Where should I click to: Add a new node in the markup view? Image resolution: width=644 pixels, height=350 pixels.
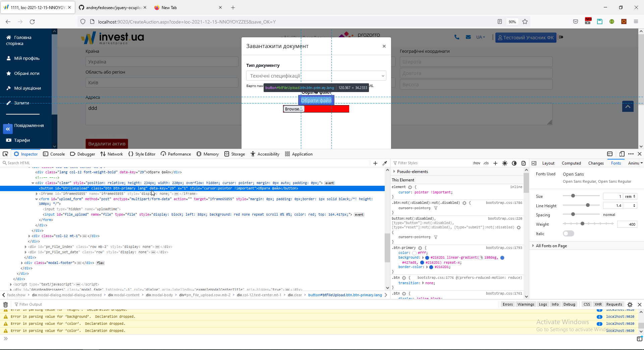coord(375,163)
